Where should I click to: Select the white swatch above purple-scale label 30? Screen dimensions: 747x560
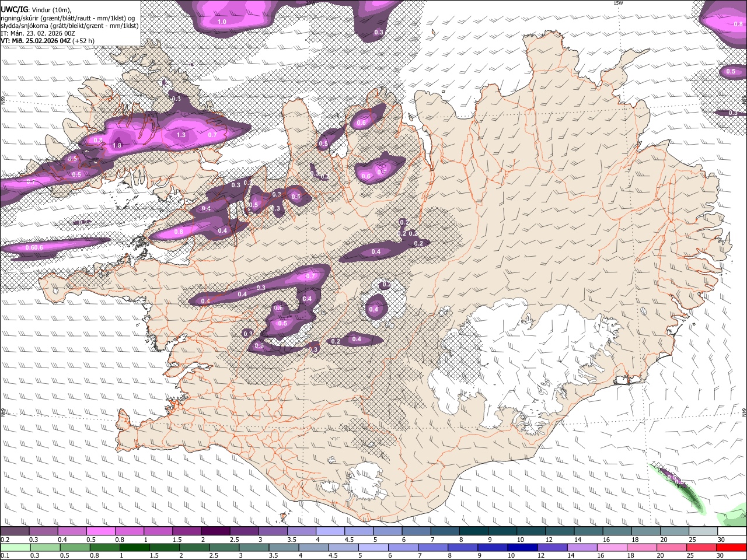point(732,531)
